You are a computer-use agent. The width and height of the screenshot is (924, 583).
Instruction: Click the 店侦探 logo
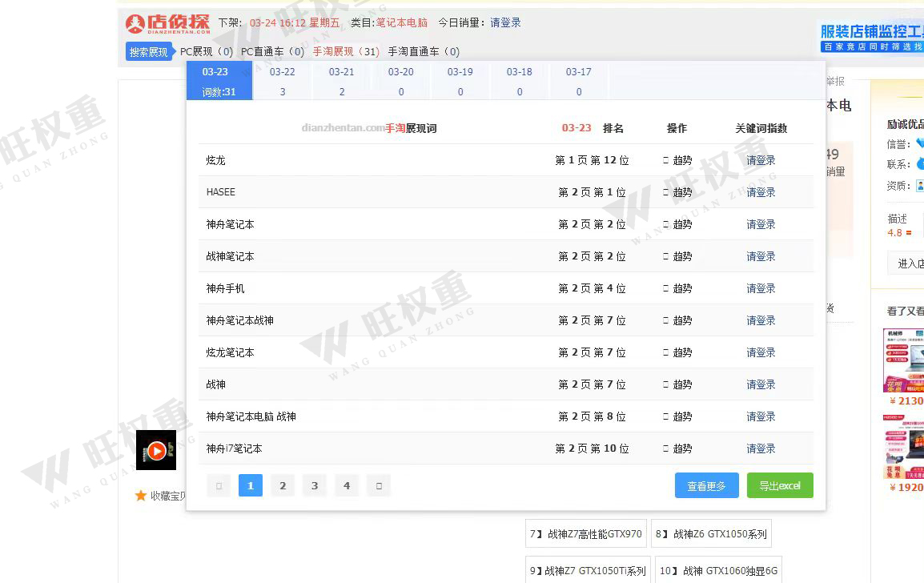click(x=168, y=23)
